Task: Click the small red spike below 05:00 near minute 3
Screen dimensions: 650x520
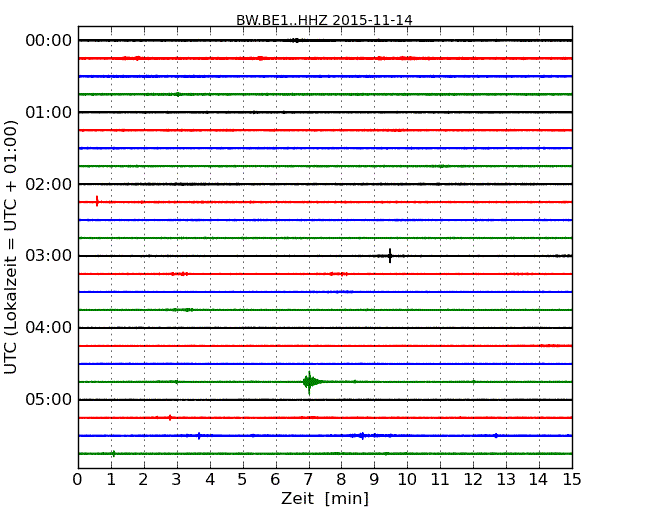Action: coord(170,418)
